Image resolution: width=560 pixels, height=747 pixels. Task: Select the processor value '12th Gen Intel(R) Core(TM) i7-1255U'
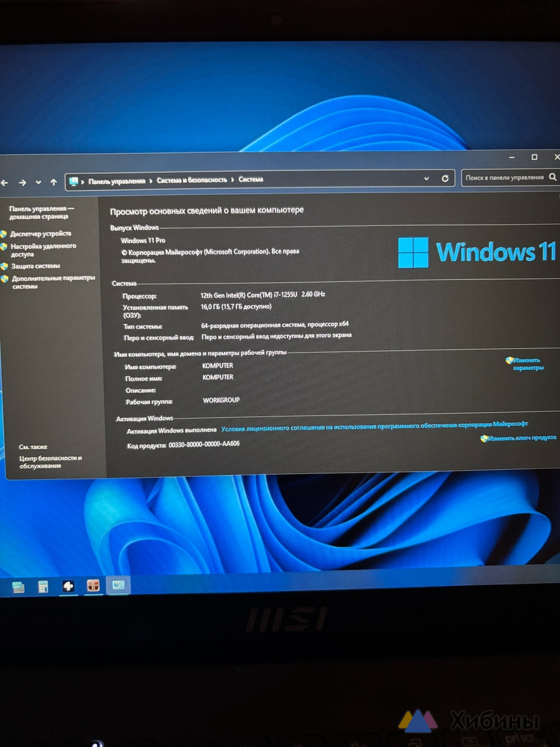point(249,295)
